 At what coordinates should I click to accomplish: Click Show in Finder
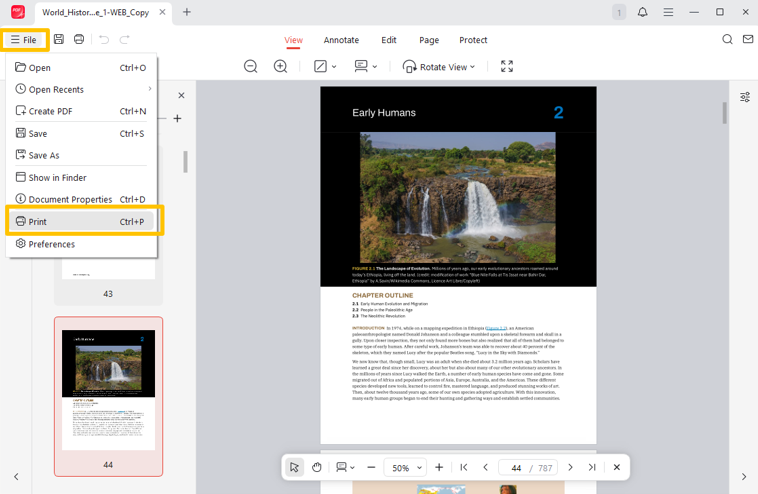click(x=81, y=177)
